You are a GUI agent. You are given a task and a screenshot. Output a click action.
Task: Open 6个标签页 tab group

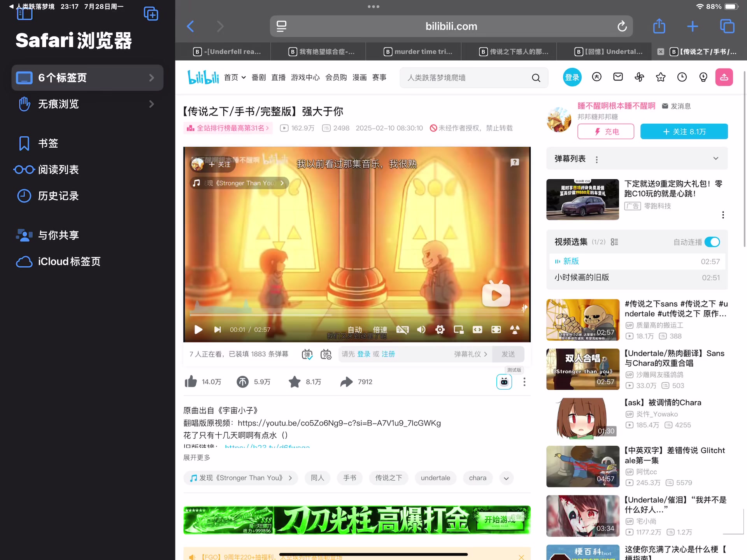coord(88,77)
